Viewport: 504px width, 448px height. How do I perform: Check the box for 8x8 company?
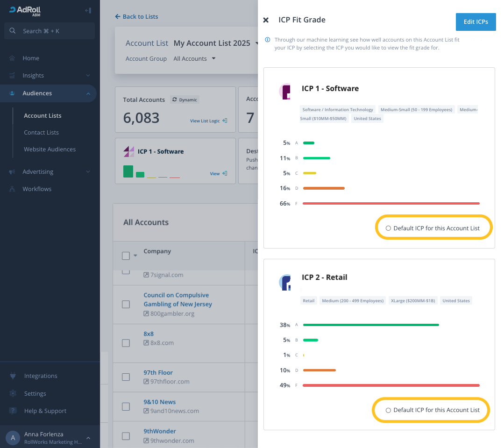click(126, 343)
